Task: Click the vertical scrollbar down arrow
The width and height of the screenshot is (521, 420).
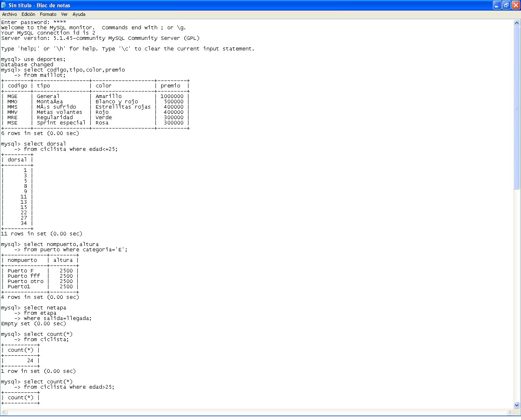Action: (x=517, y=405)
